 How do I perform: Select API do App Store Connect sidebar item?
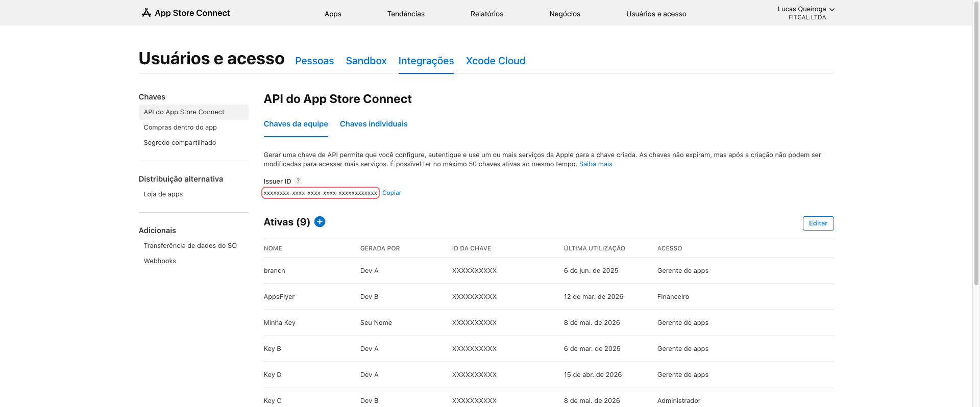(x=193, y=112)
